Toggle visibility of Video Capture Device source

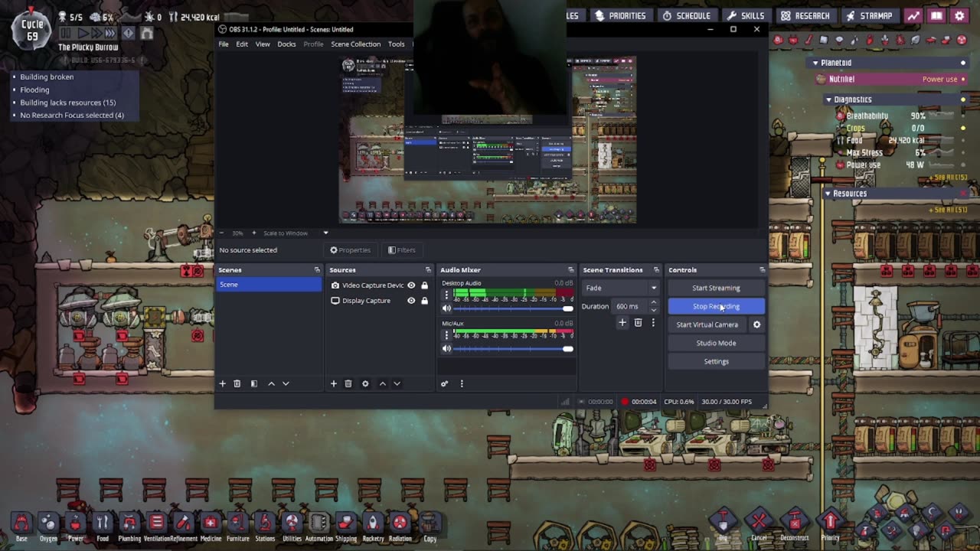pyautogui.click(x=411, y=285)
